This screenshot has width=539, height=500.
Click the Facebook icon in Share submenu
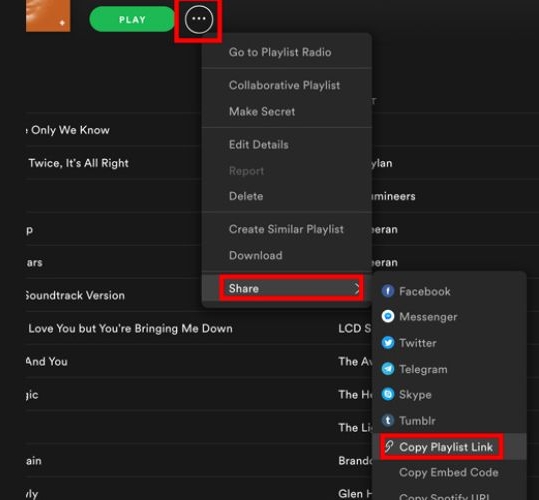pos(388,291)
